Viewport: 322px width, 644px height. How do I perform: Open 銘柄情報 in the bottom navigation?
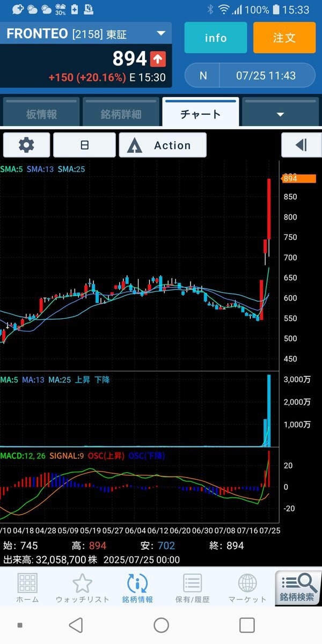[x=137, y=588]
